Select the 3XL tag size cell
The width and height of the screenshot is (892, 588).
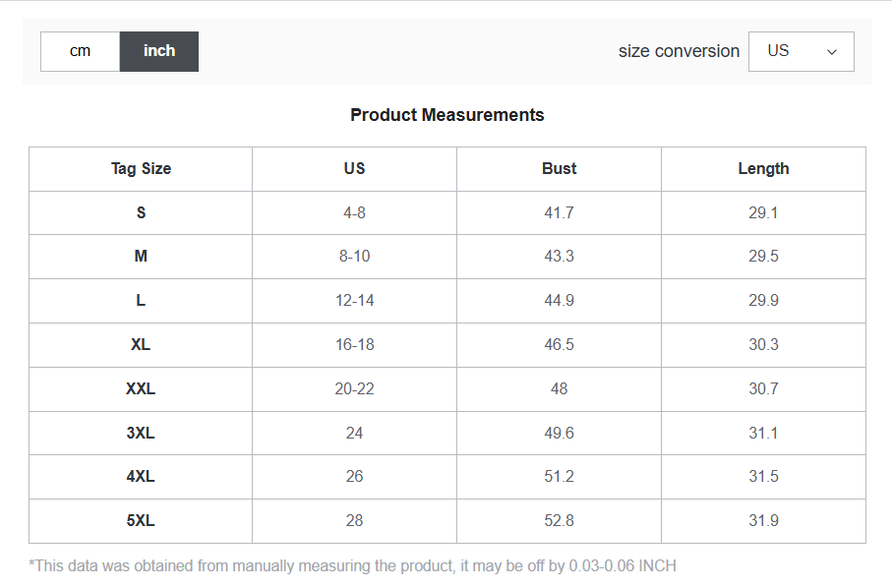point(141,433)
